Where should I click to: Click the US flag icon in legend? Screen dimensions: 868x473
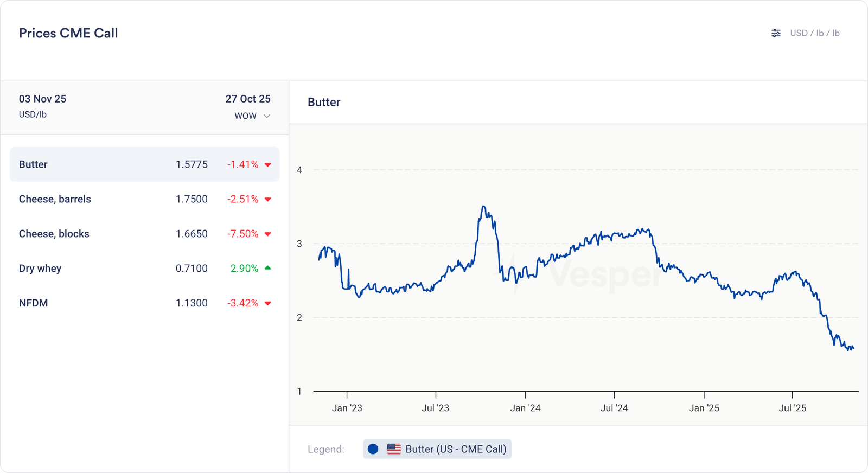(394, 449)
